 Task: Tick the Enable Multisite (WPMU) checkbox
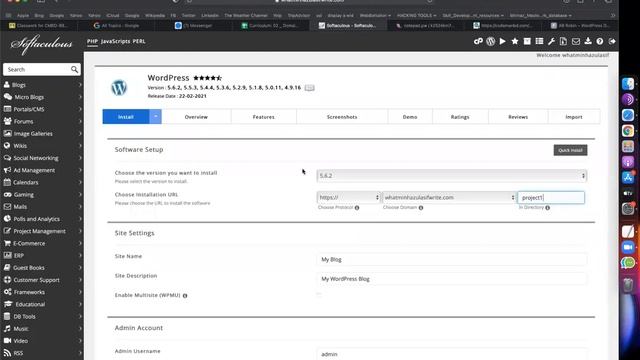click(319, 295)
